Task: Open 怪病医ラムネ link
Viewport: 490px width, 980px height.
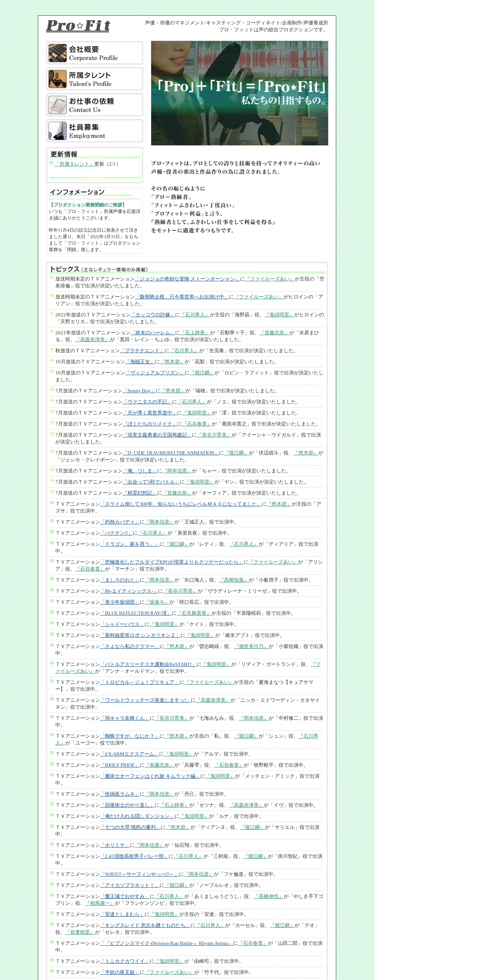Action: tap(120, 794)
